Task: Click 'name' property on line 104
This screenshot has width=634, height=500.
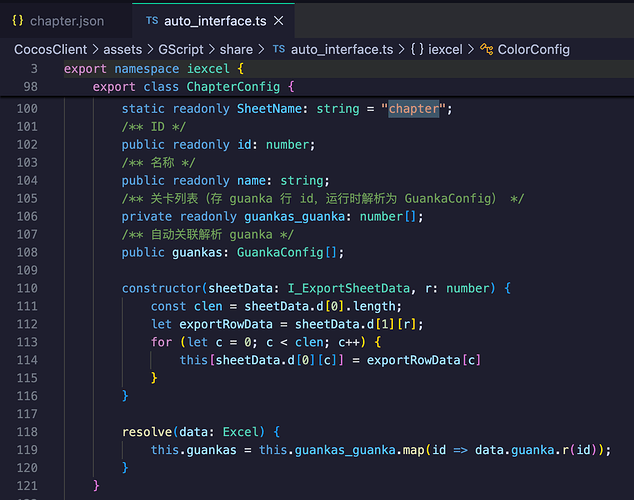Action: tap(251, 180)
